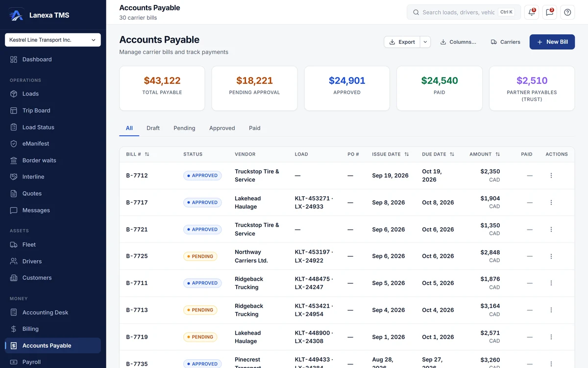Open Billing in sidebar
This screenshot has width=588, height=368.
point(53,329)
